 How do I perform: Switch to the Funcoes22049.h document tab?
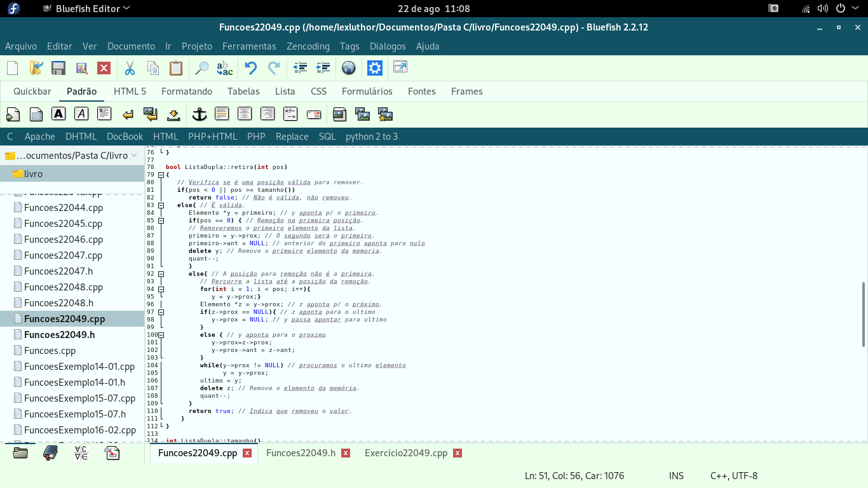301,453
